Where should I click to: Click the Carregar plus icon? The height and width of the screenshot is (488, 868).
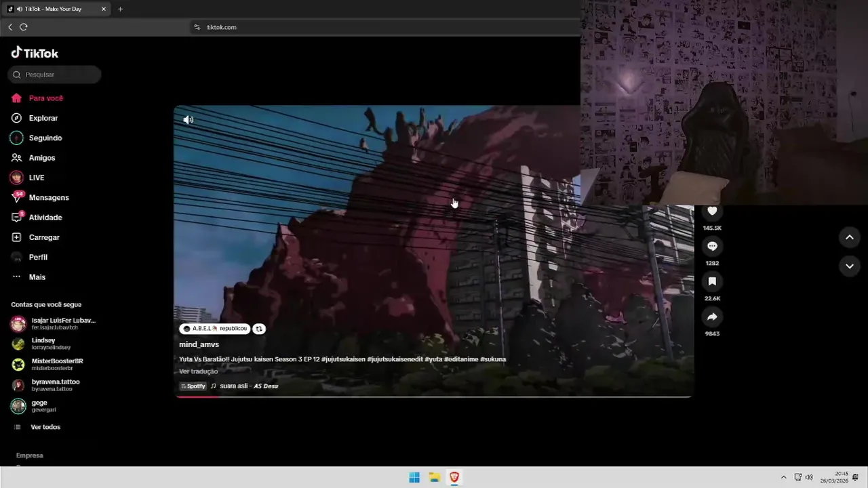(16, 237)
